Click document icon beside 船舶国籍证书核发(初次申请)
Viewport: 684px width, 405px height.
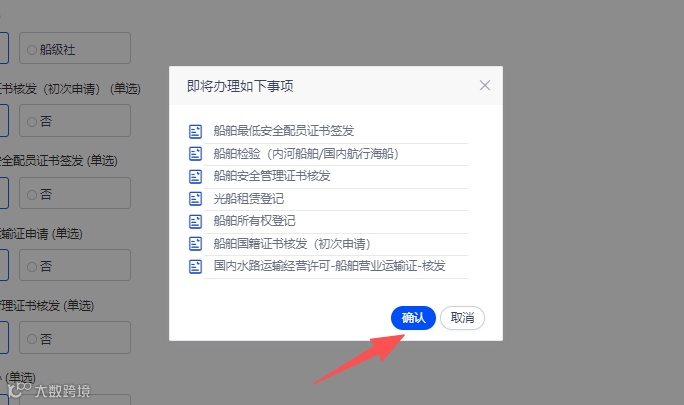coord(195,244)
